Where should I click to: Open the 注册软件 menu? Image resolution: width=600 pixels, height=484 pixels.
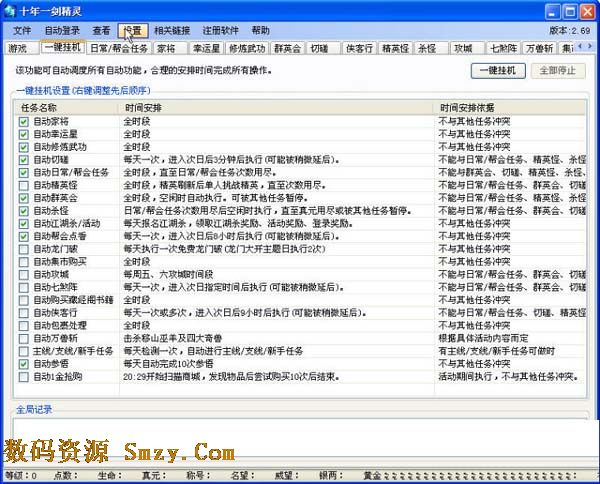coord(220,31)
